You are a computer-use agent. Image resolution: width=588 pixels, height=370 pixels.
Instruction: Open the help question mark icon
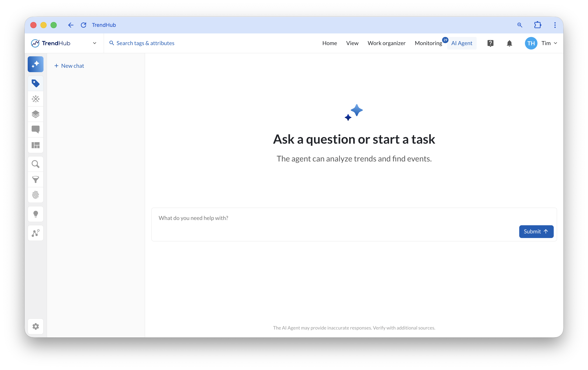[490, 43]
